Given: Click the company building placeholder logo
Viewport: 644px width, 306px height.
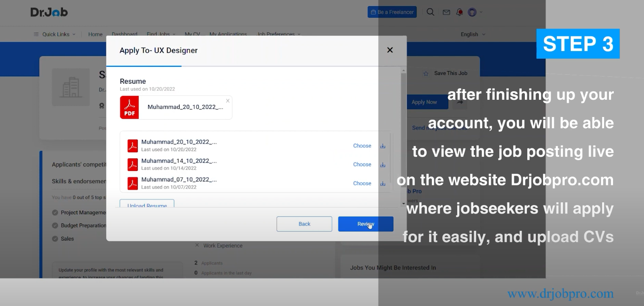Looking at the screenshot, I should (71, 87).
